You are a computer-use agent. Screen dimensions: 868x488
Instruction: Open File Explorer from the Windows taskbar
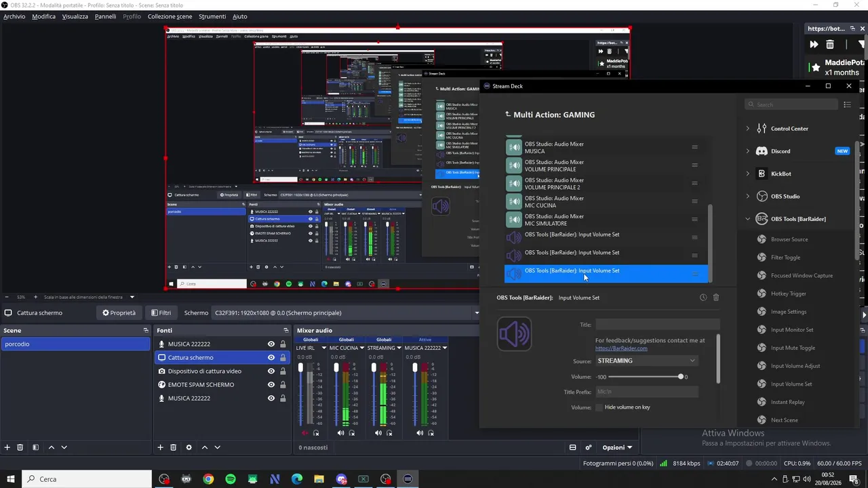(x=319, y=479)
